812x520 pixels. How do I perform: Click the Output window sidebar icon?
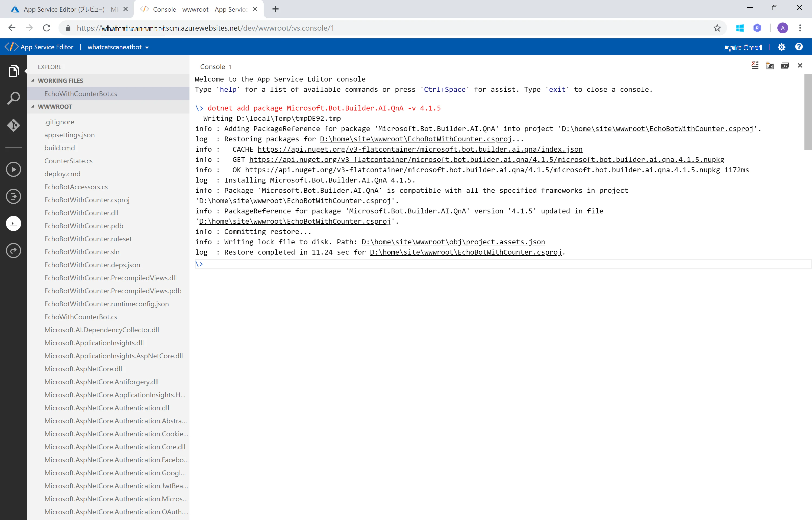point(14,196)
